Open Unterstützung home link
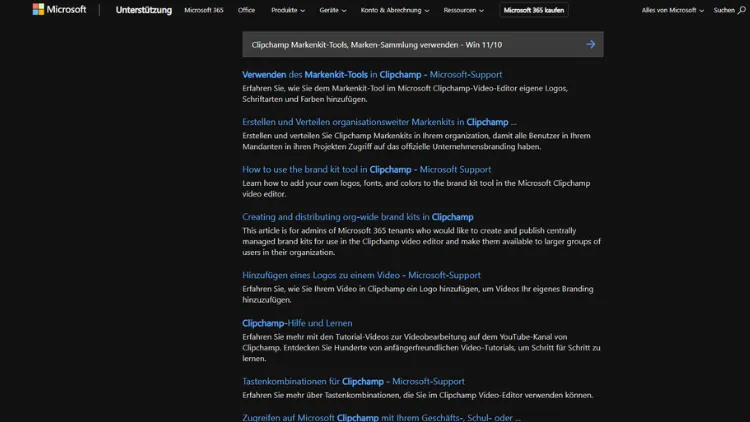Screen dimensions: 750x422 [143, 10]
